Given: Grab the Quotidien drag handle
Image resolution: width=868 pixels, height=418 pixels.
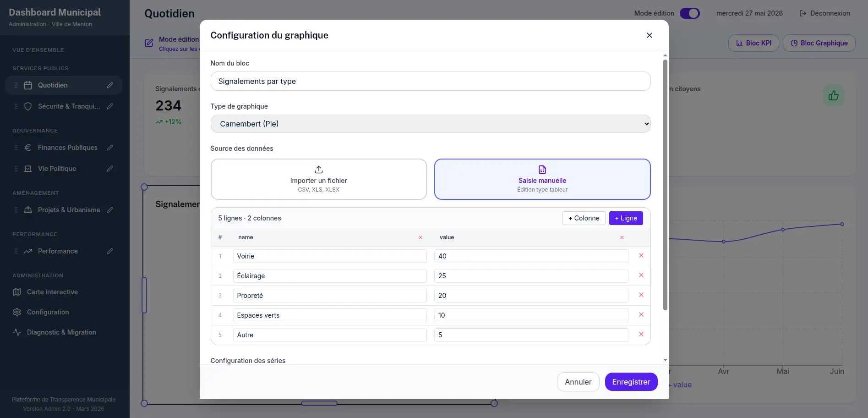Looking at the screenshot, I should click(x=16, y=85).
